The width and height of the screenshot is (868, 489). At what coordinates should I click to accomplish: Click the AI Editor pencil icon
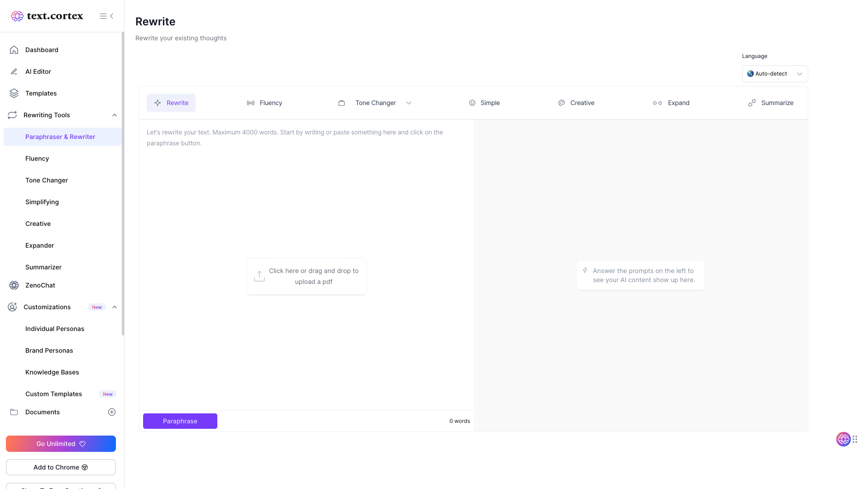(14, 72)
